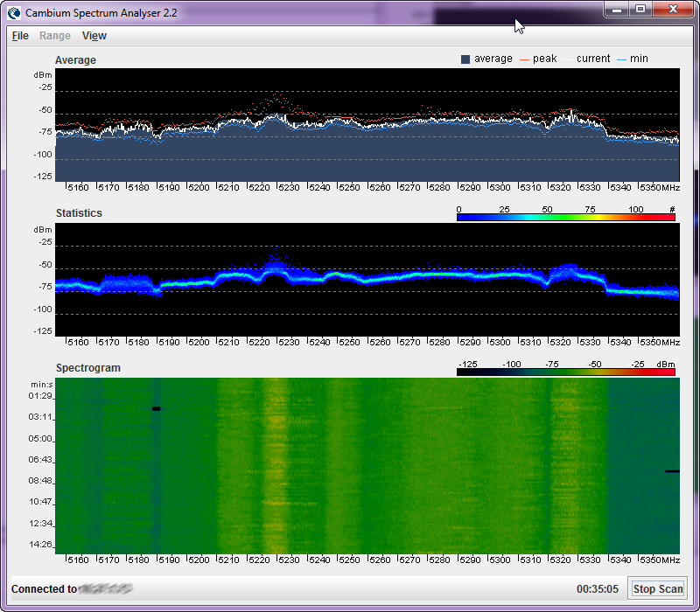The height and width of the screenshot is (612, 700).
Task: Click the Statistics panel heading
Action: 79,213
